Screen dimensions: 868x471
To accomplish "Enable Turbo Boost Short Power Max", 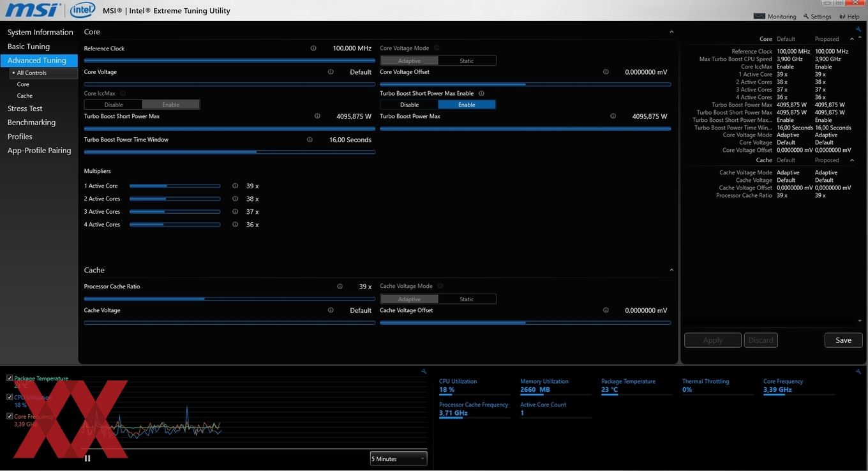I will pyautogui.click(x=467, y=105).
